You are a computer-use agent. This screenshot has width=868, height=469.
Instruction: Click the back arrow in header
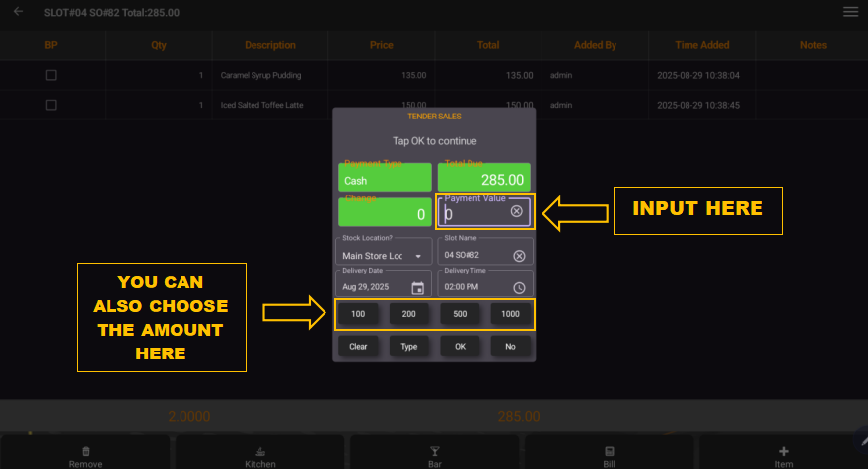18,12
